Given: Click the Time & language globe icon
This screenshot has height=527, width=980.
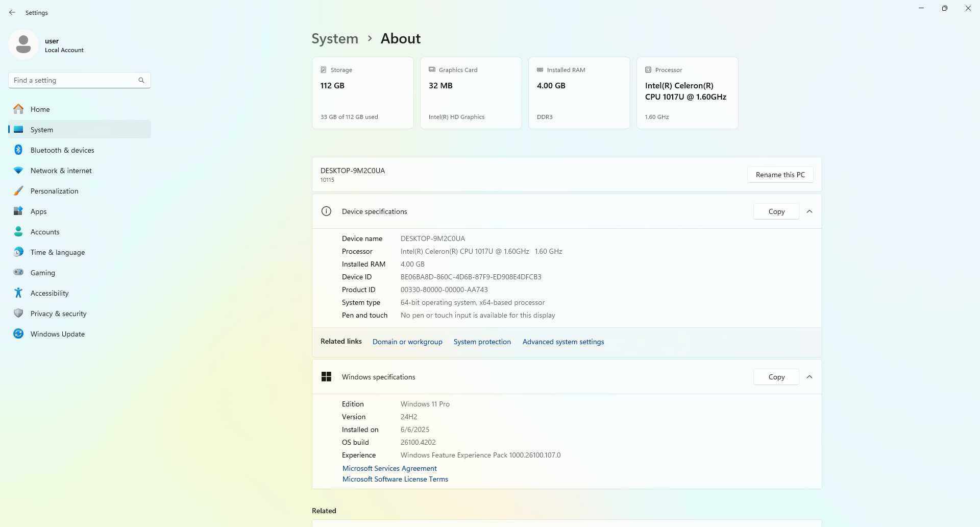Looking at the screenshot, I should tap(18, 252).
